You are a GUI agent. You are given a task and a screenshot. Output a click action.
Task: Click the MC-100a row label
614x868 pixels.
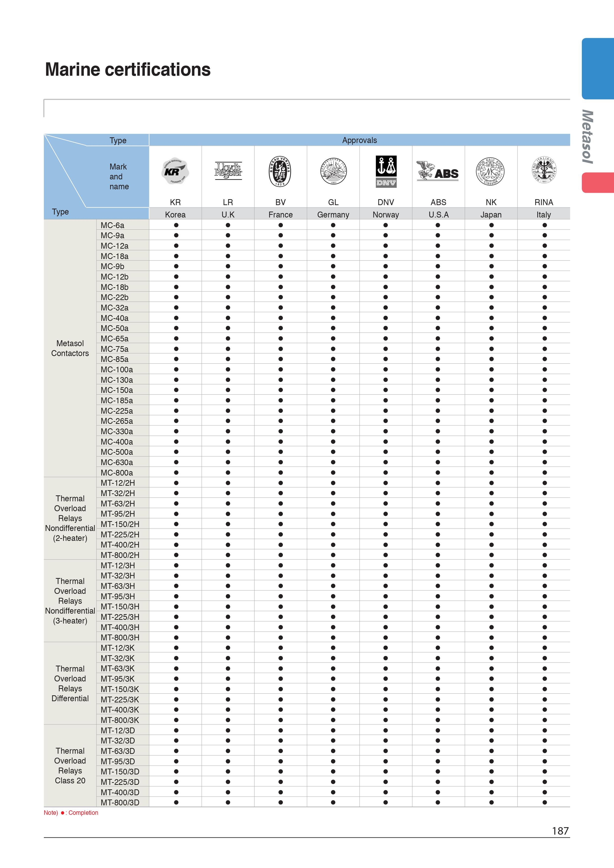pos(117,369)
